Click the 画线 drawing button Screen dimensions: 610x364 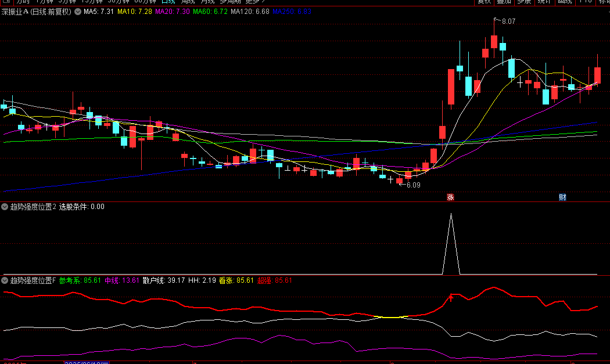tap(565, 2)
